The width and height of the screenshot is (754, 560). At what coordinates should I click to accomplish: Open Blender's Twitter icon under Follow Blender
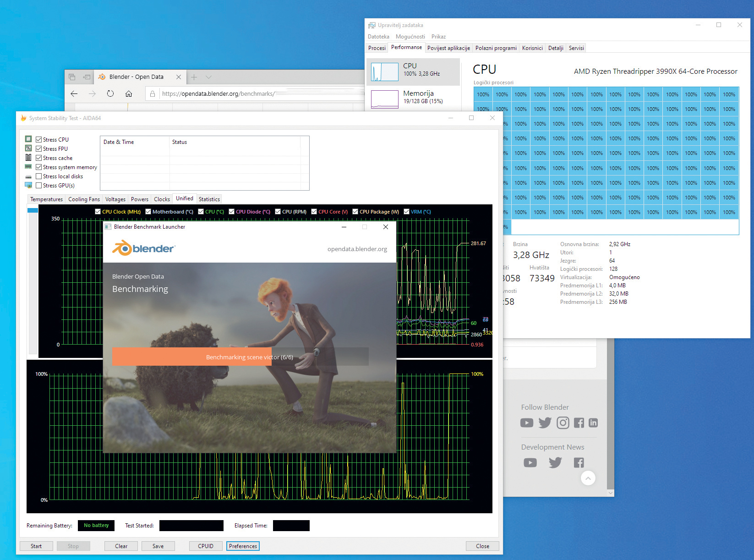point(545,423)
